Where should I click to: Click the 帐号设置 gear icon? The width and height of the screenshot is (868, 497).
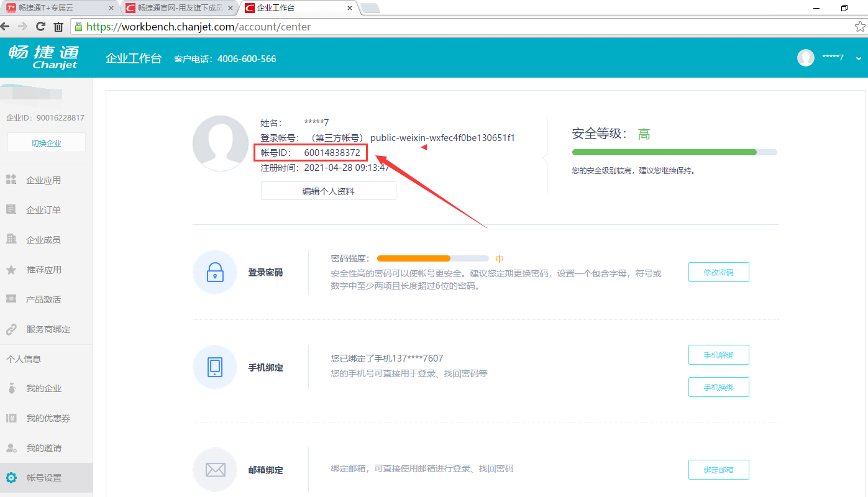[11, 478]
